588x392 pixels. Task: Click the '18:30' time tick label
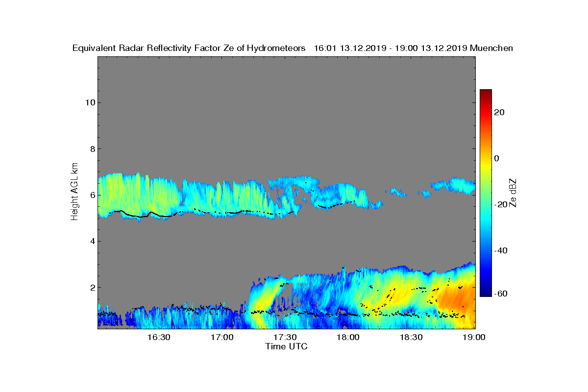[412, 338]
